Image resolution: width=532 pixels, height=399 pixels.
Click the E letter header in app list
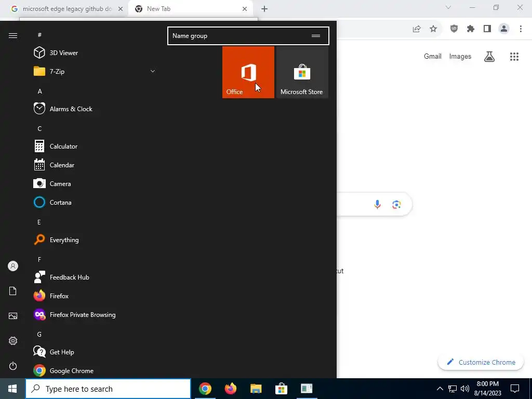coord(39,222)
